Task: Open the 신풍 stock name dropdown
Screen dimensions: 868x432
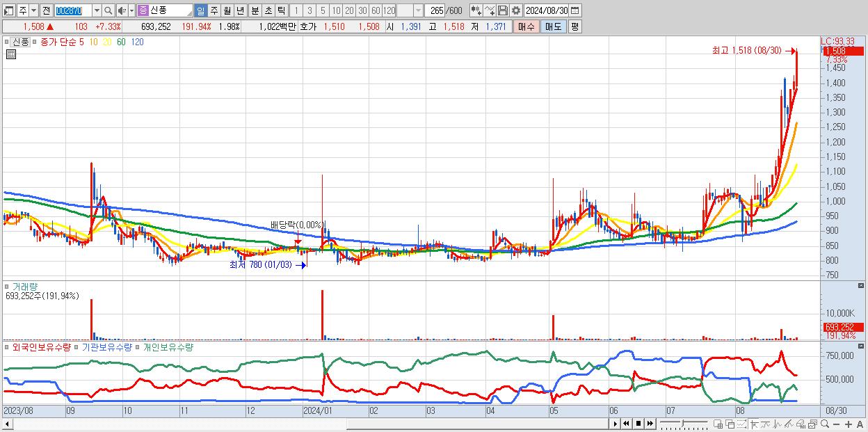Action: pos(189,13)
